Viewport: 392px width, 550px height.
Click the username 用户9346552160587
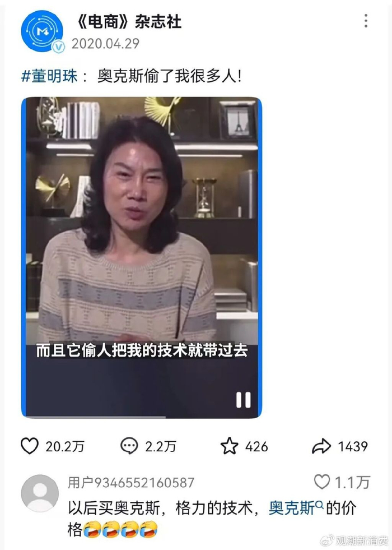point(131,483)
